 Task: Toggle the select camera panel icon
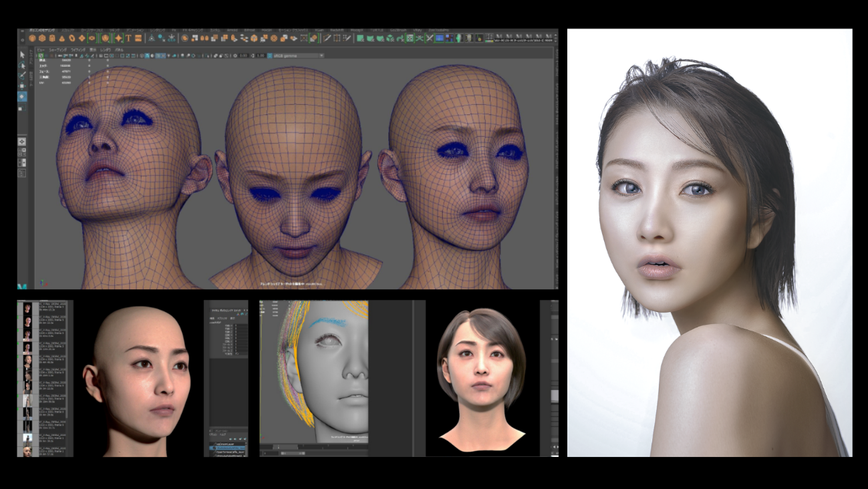[x=41, y=55]
